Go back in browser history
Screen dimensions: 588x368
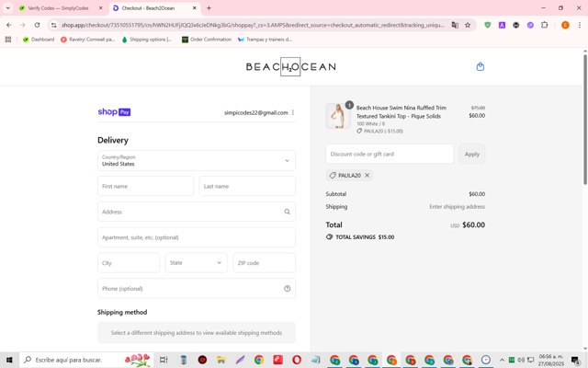pos(9,25)
